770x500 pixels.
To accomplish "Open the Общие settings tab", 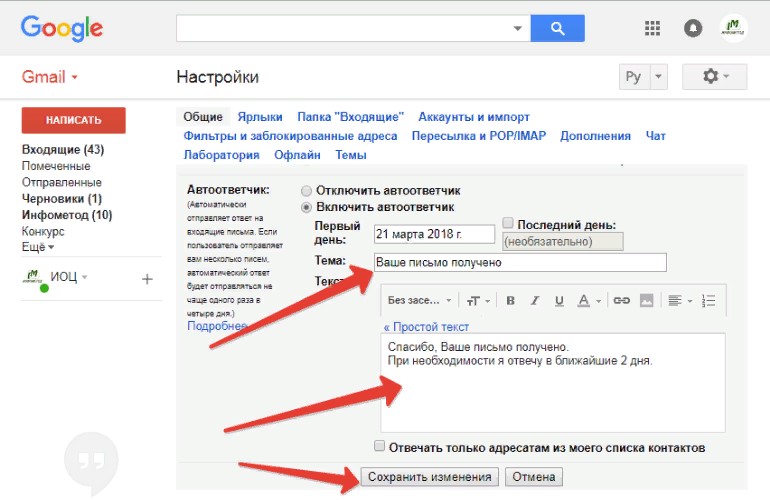I will [x=203, y=117].
